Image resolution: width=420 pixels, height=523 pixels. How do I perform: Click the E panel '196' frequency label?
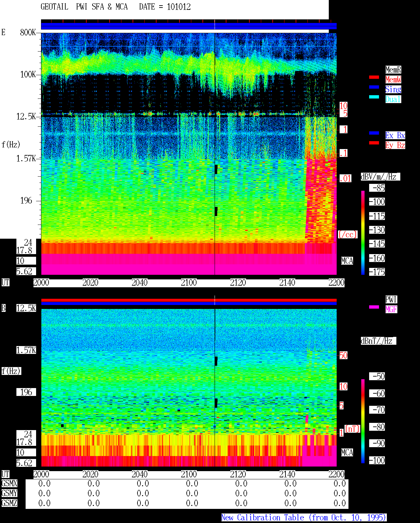pyautogui.click(x=26, y=200)
